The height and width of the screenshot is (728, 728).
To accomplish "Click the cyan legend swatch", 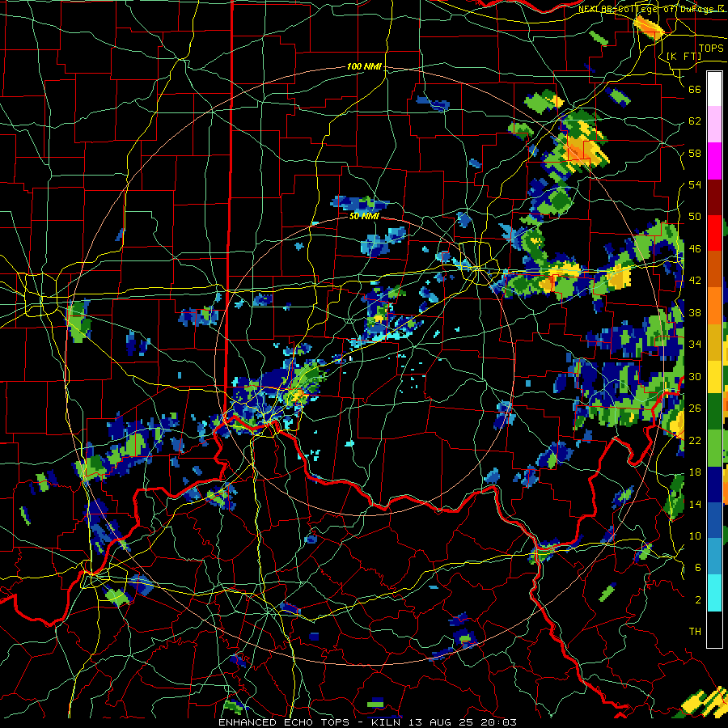I will tap(714, 593).
